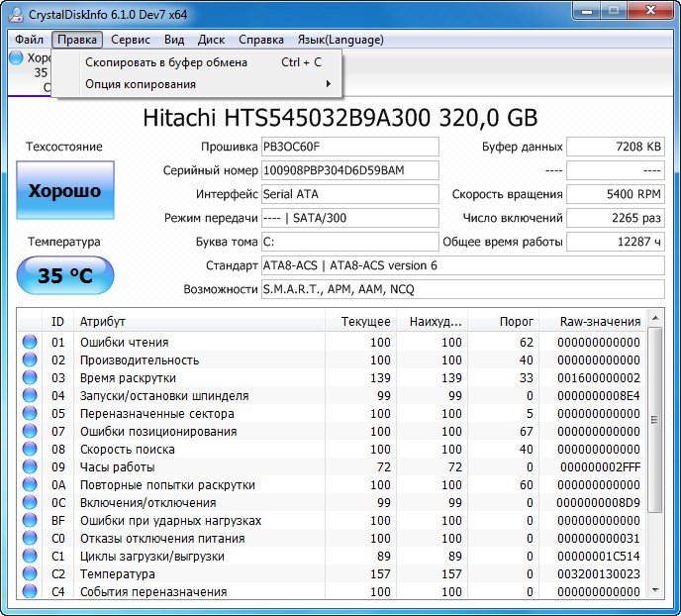Click the icon beside Циклы загрузки/выгрузки
Screen dimensions: 681x616
coord(30,557)
